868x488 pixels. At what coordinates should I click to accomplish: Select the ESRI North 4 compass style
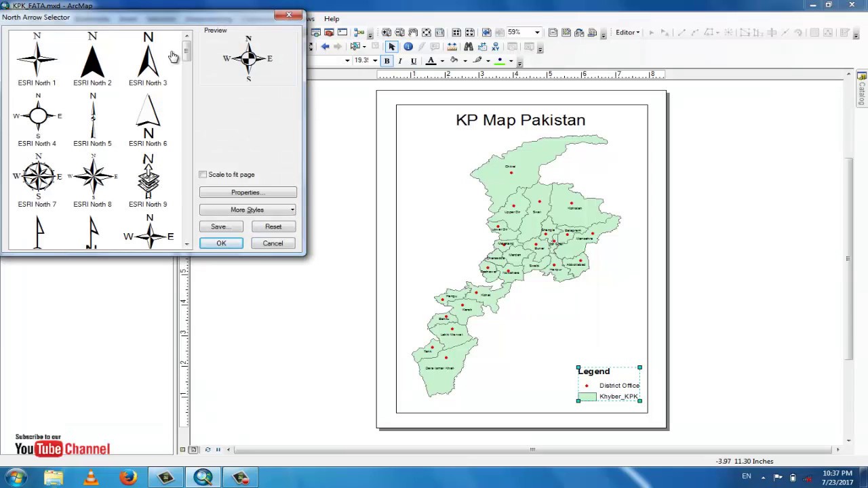point(37,119)
